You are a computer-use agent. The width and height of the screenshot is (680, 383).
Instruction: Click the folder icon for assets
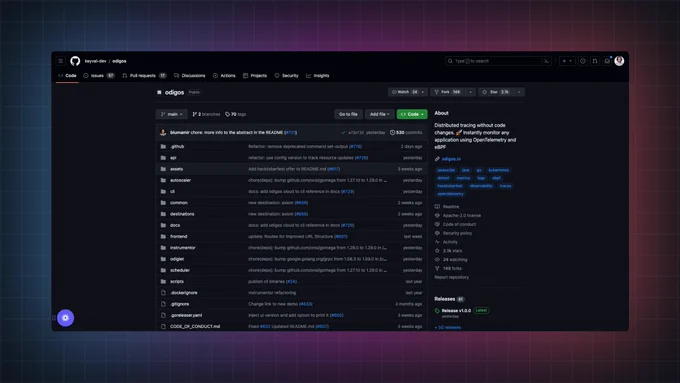(x=163, y=169)
